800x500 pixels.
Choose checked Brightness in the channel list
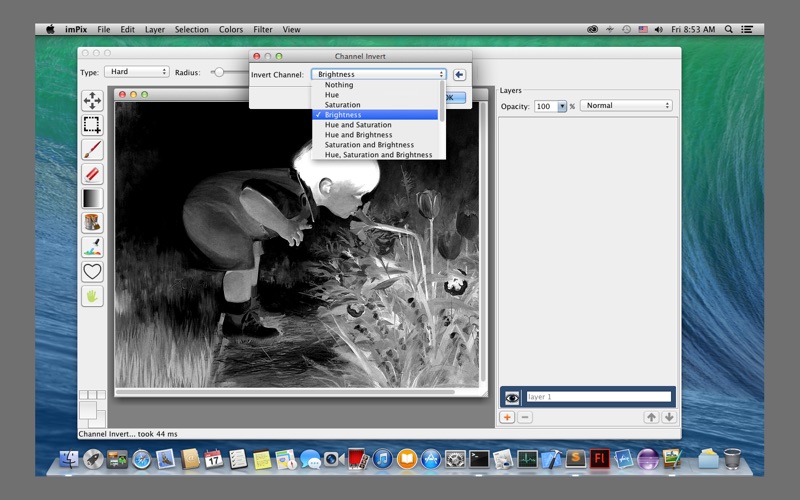pos(376,115)
